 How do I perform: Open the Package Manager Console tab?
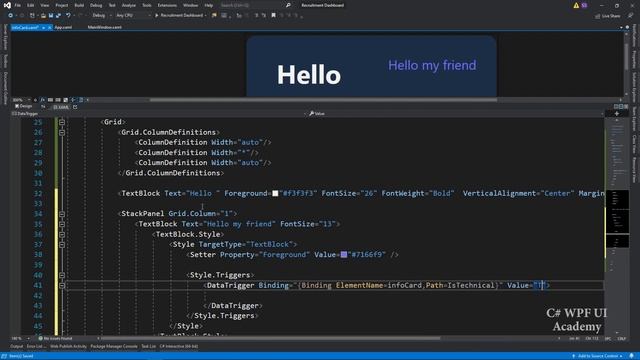114,347
